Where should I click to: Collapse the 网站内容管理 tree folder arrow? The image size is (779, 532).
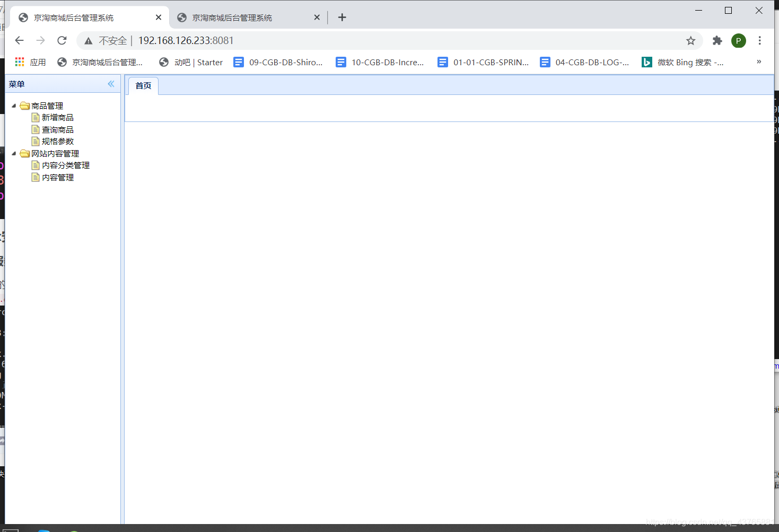coord(14,153)
